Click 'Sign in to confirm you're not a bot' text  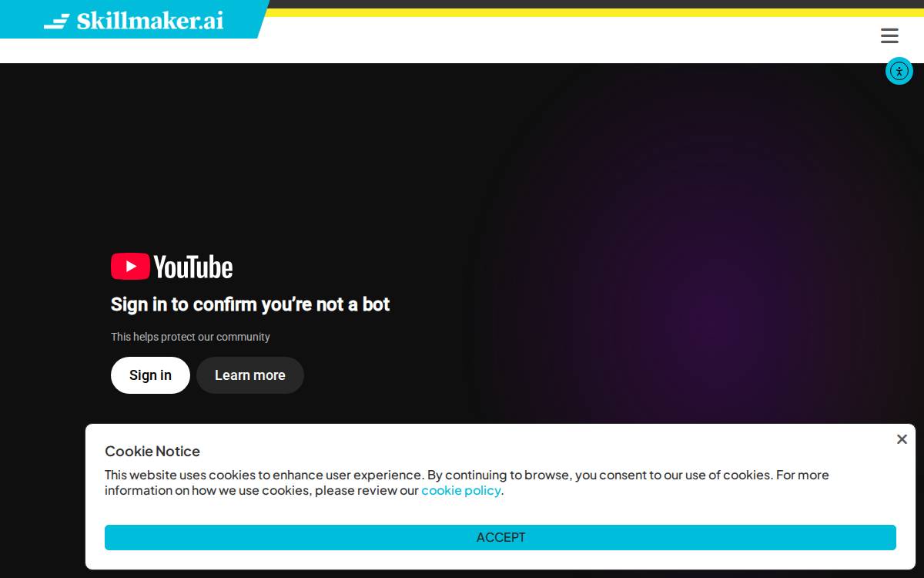(250, 304)
